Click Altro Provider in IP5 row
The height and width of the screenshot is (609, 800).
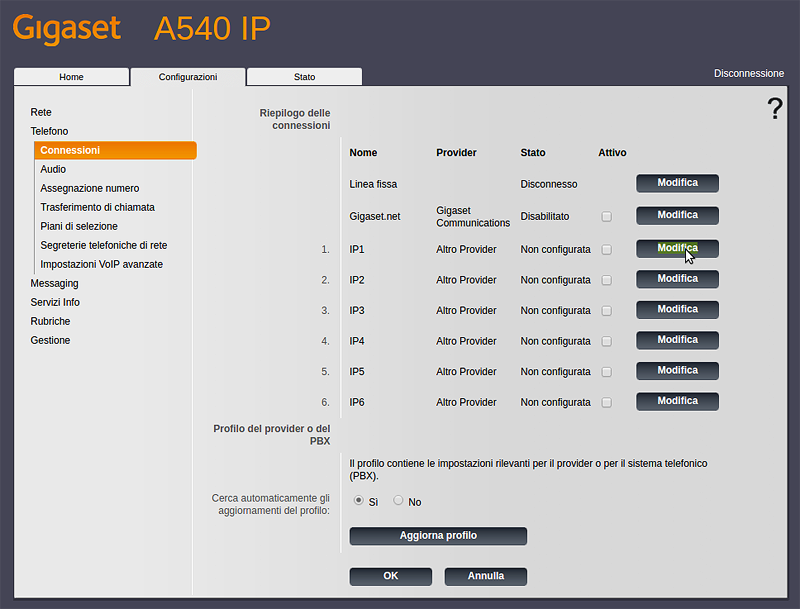[466, 372]
